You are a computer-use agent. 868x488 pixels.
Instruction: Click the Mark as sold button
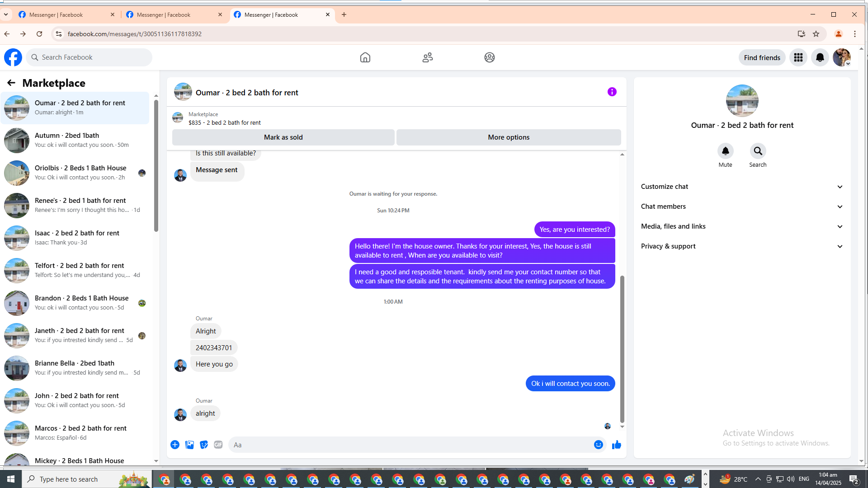click(283, 137)
